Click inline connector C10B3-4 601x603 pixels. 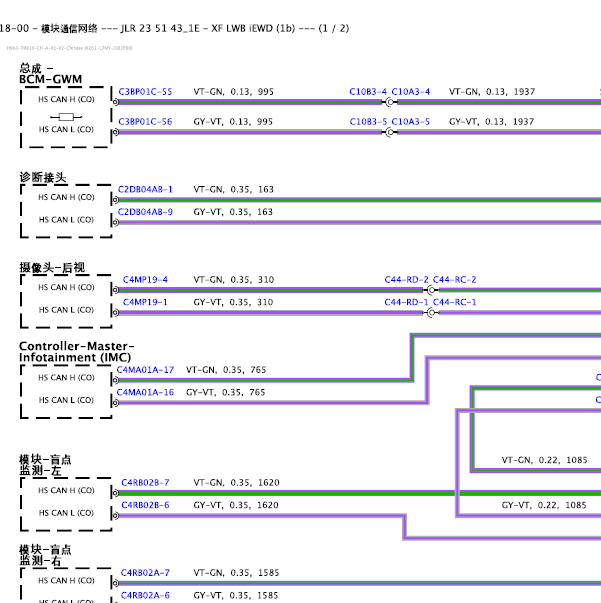[368, 92]
